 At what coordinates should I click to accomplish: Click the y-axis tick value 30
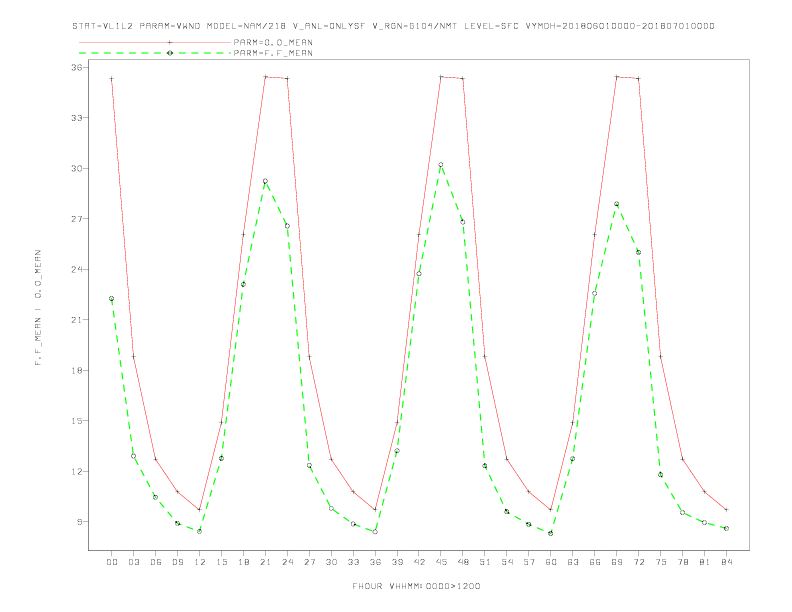pyautogui.click(x=75, y=168)
